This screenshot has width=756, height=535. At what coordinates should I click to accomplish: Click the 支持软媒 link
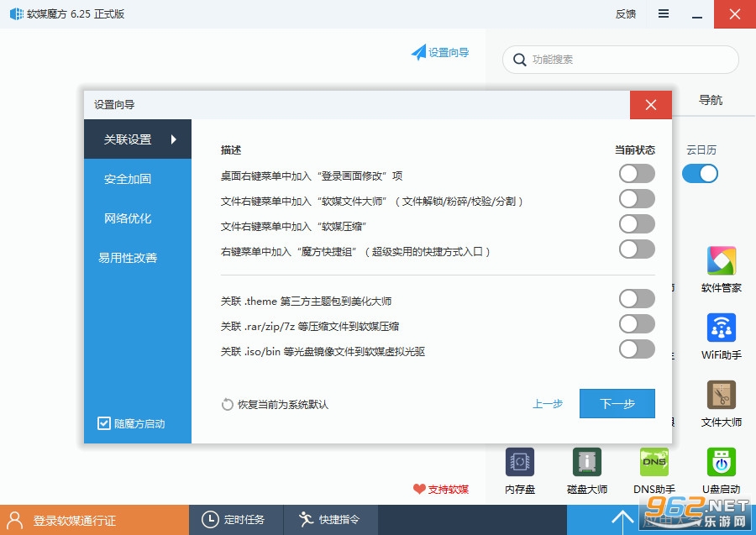(x=448, y=489)
